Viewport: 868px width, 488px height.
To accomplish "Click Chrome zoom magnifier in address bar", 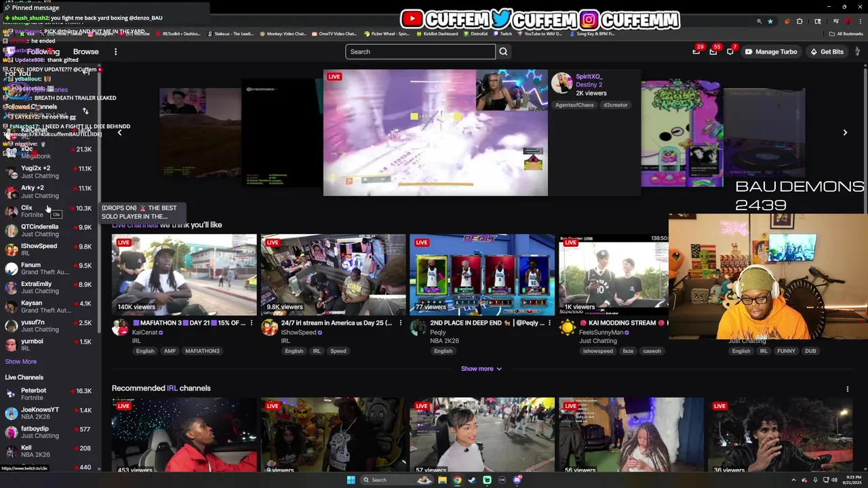I will (759, 22).
